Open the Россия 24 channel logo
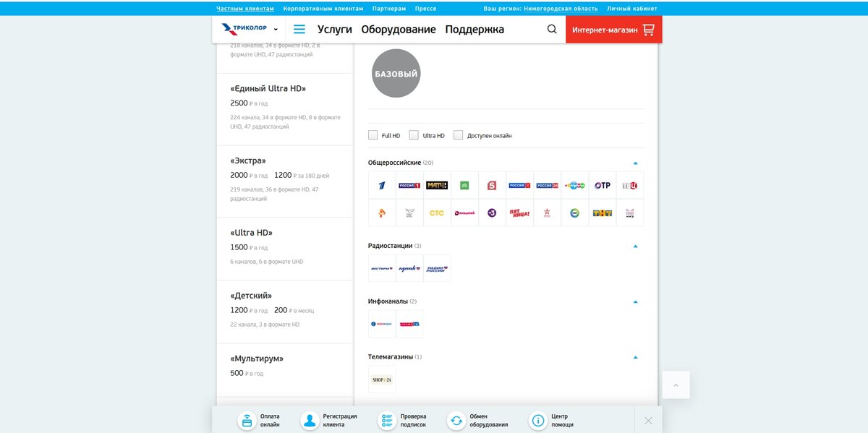 point(548,185)
